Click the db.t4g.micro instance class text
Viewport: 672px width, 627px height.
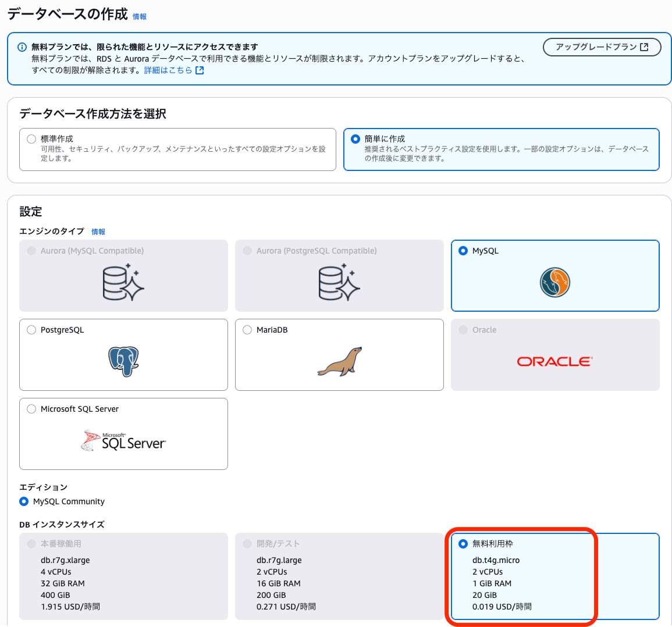coord(496,560)
